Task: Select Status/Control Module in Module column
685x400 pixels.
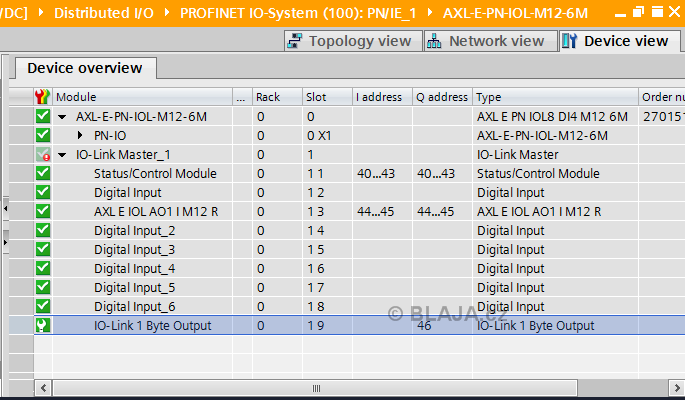Action: coord(155,174)
